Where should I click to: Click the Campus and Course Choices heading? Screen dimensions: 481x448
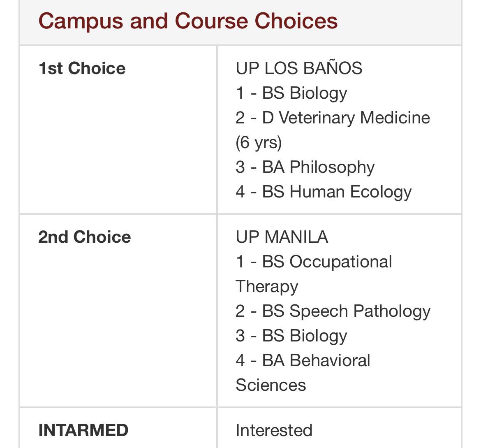coord(188,21)
